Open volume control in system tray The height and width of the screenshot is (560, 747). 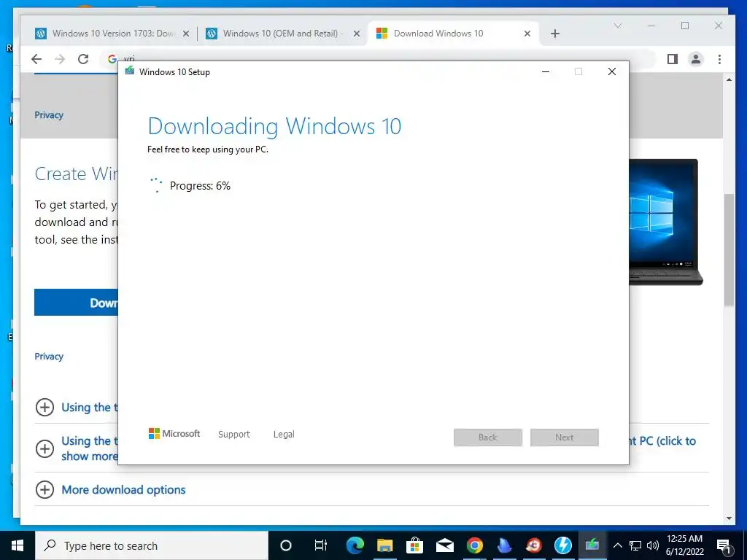653,545
